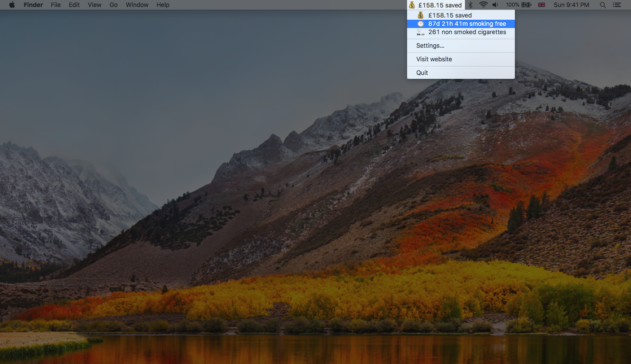This screenshot has width=631, height=364.
Task: Click the 100% battery indicator
Action: (519, 5)
